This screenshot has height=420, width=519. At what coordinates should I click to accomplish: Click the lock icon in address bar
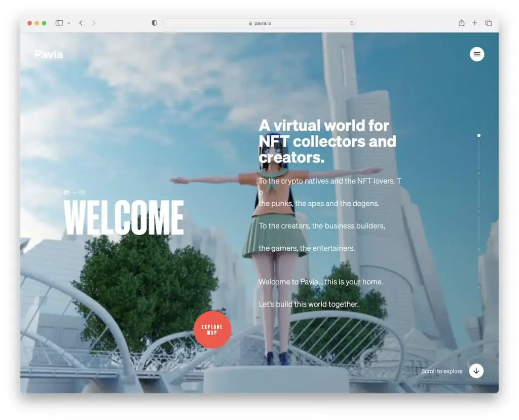click(250, 23)
